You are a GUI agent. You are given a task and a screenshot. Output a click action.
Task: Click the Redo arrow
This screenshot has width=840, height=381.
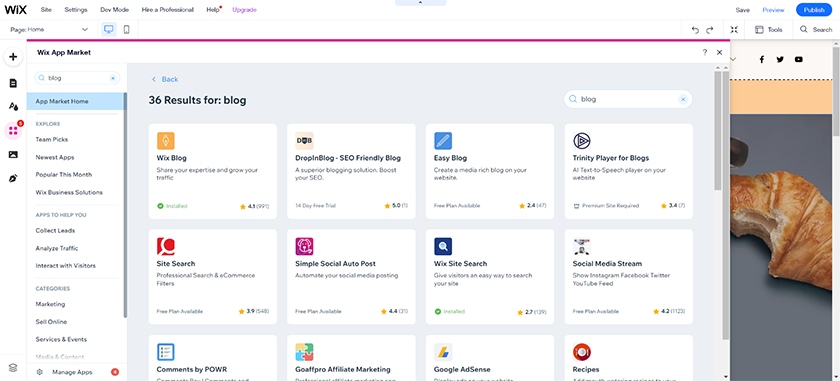coord(710,30)
